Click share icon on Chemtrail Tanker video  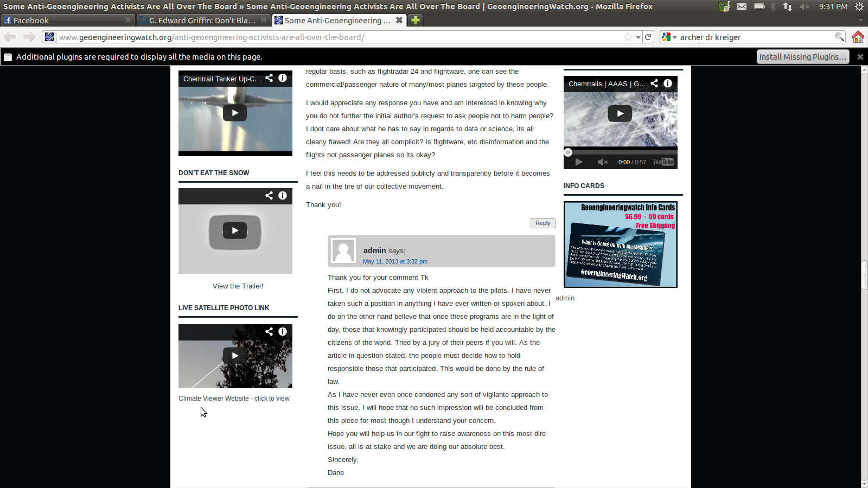pos(269,78)
